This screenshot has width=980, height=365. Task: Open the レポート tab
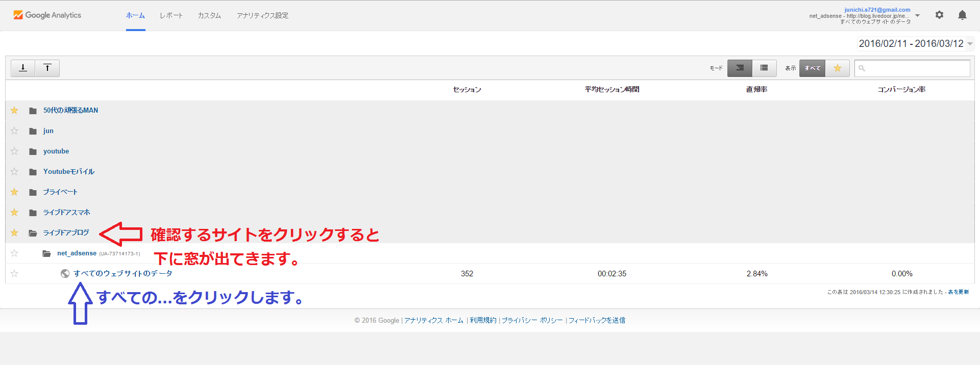pos(171,16)
